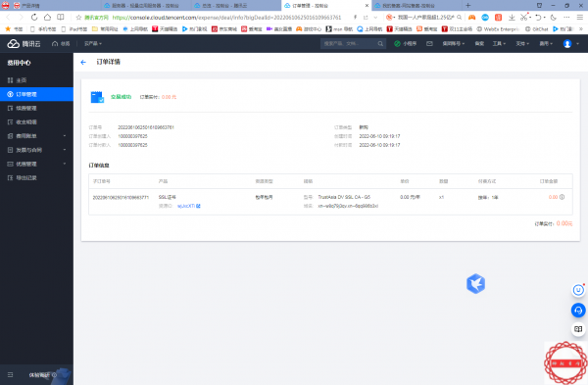Open the smiley feedback floating button
The height and width of the screenshot is (385, 588).
click(x=578, y=290)
